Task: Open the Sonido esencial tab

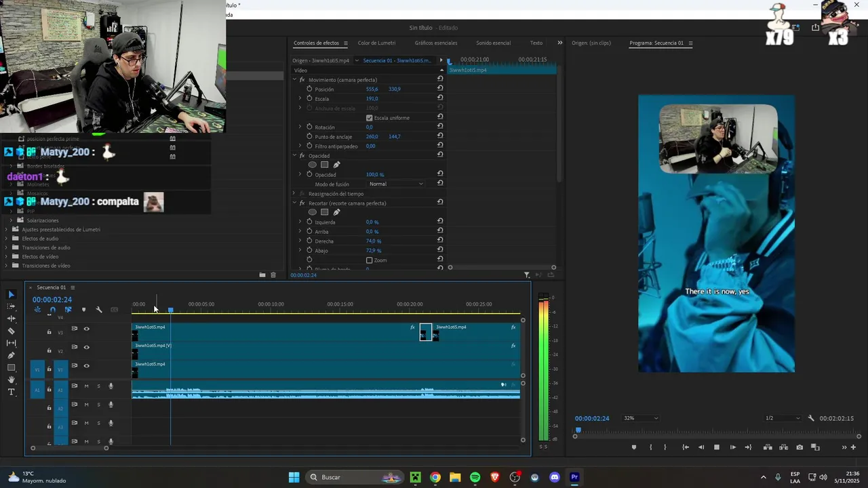Action: point(493,43)
